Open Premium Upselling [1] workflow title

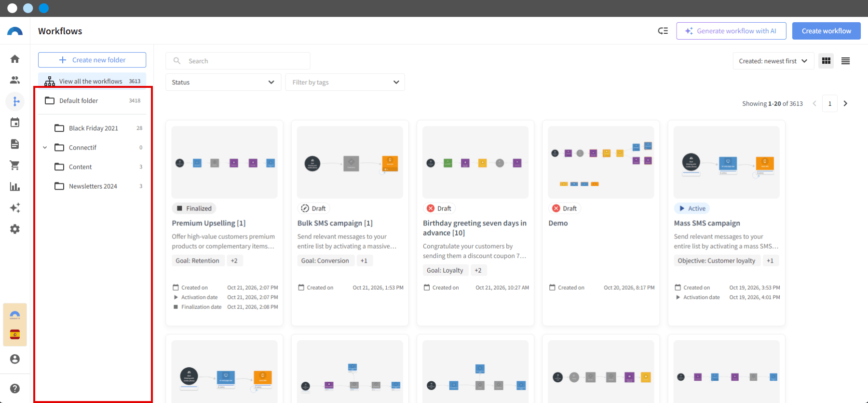click(x=209, y=223)
